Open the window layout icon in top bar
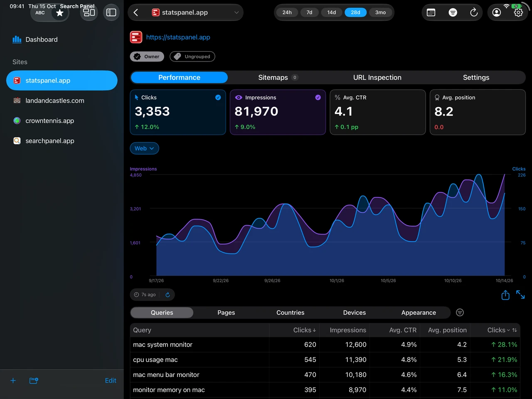 pos(89,12)
